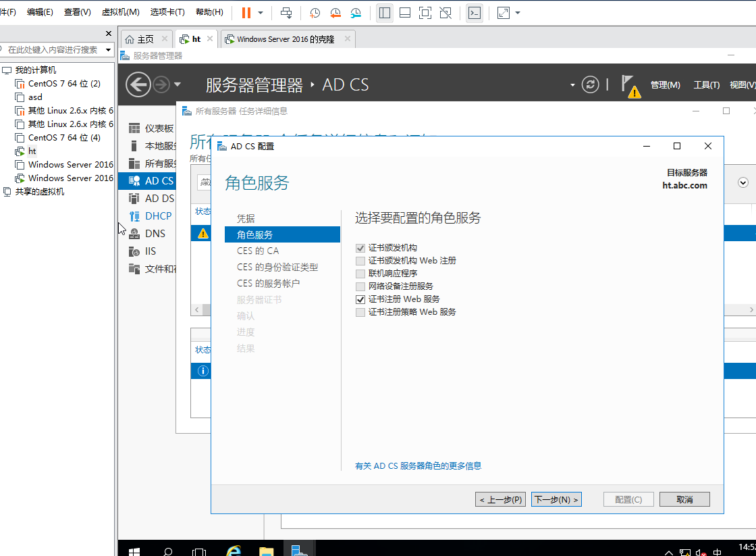Open the 编辑(E) menu
The image size is (756, 556).
[40, 12]
